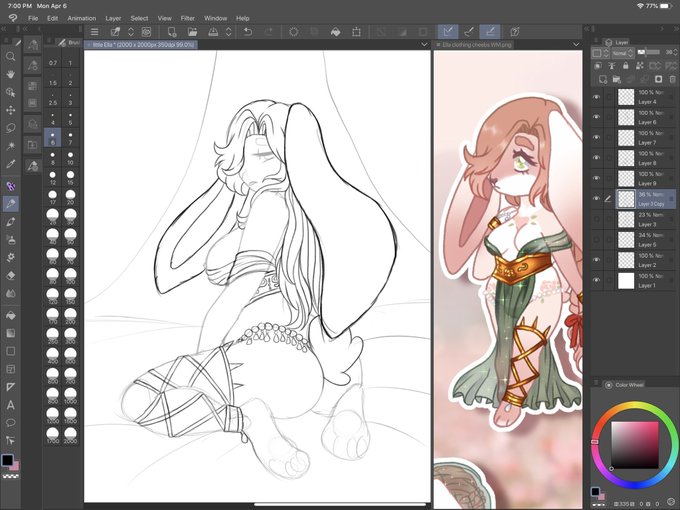Click the Undo arrow in command bar
Screen dimensions: 680x510
click(248, 32)
